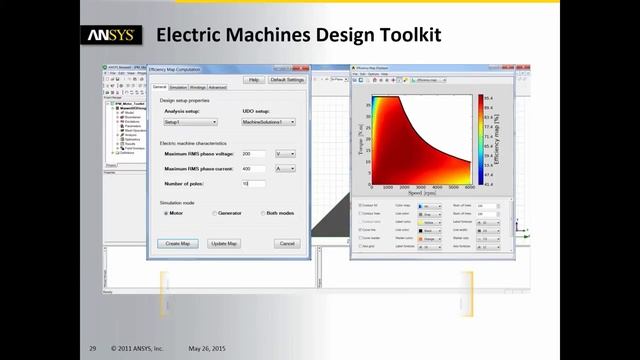Click the Maximum RMS phase current field
The height and width of the screenshot is (360, 640).
(253, 169)
